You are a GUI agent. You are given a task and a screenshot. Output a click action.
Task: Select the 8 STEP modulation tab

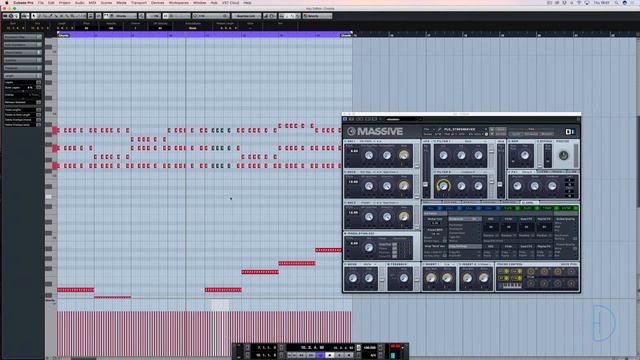click(x=568, y=209)
